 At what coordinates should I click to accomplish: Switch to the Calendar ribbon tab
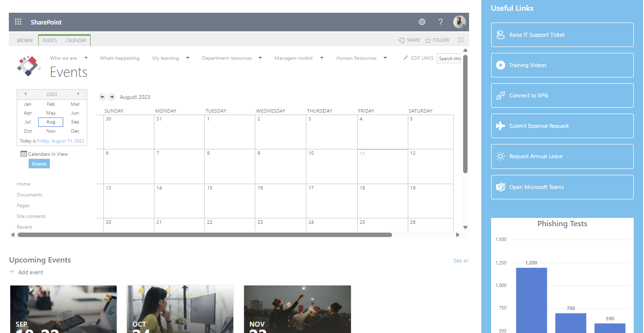point(76,41)
